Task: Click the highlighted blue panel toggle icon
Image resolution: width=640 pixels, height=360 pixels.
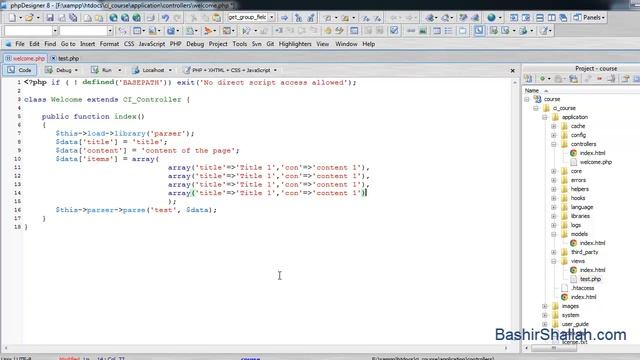Action: pos(479,31)
